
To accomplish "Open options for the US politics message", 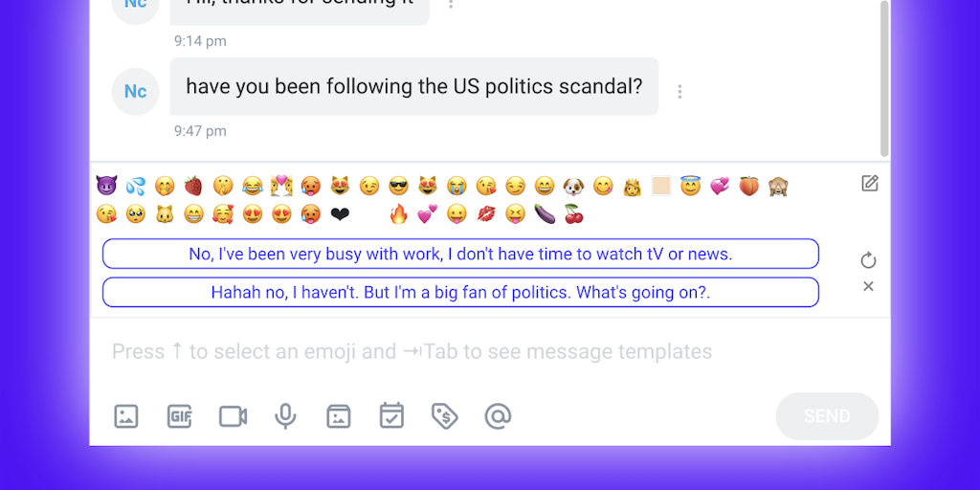I will click(679, 92).
